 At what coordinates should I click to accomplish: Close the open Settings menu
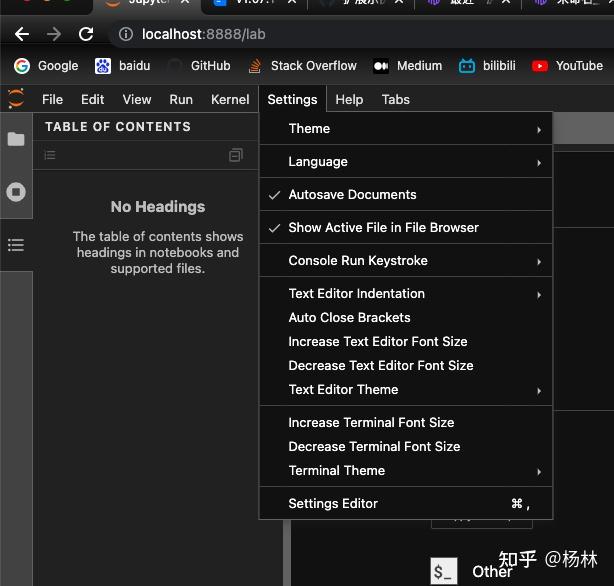point(292,99)
